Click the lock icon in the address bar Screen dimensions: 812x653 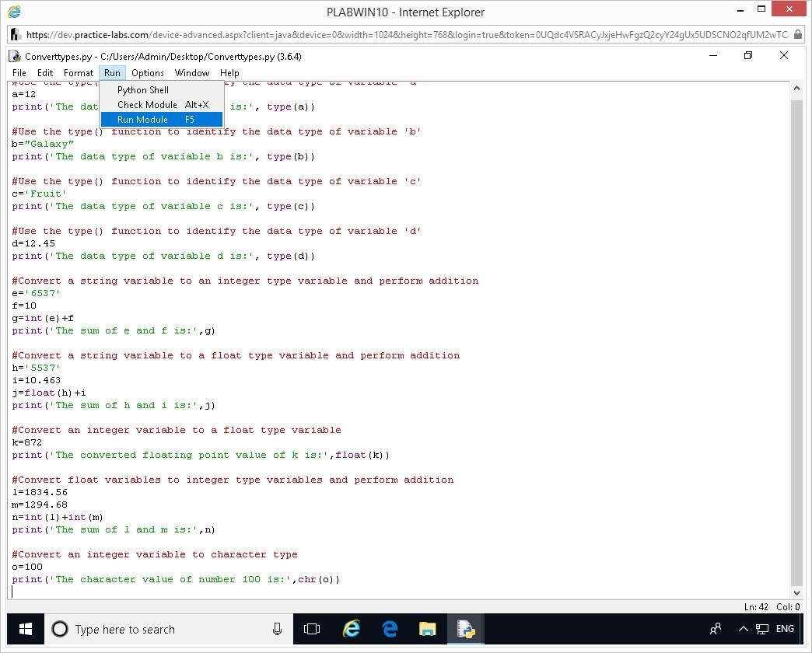point(798,35)
